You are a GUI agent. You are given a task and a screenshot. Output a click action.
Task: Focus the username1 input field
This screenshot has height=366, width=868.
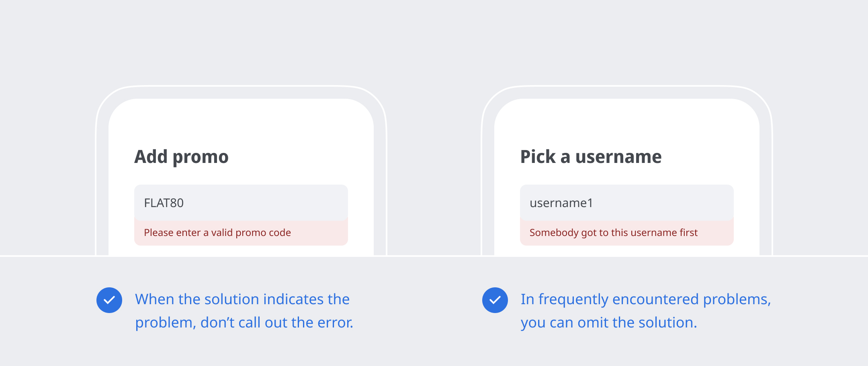tap(626, 203)
